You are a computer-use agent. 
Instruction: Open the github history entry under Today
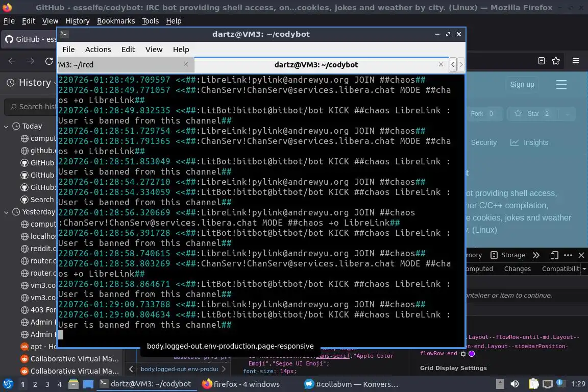pos(39,151)
